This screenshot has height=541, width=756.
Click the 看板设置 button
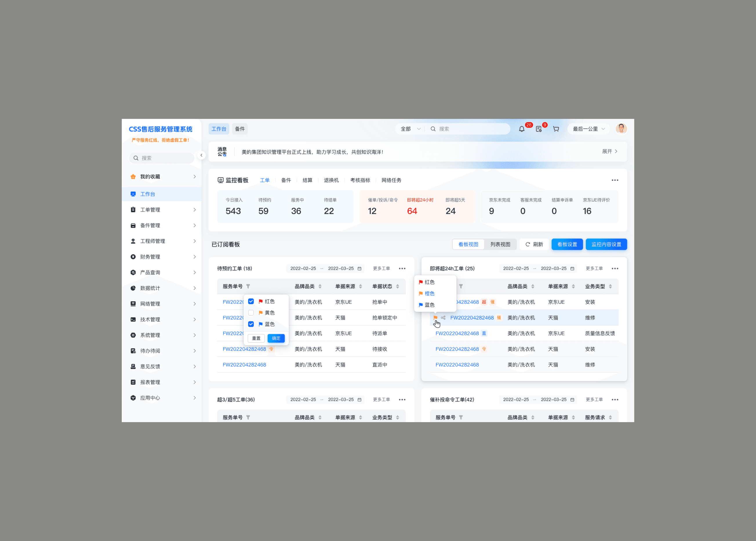pyautogui.click(x=567, y=244)
